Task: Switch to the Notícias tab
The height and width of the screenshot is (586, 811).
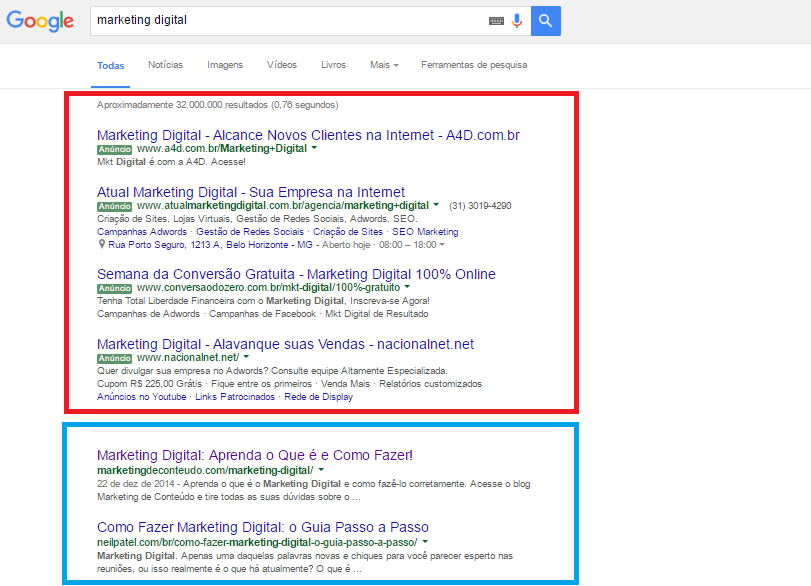Action: [165, 65]
